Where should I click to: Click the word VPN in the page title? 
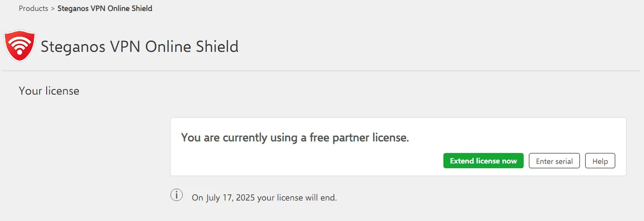pyautogui.click(x=126, y=46)
